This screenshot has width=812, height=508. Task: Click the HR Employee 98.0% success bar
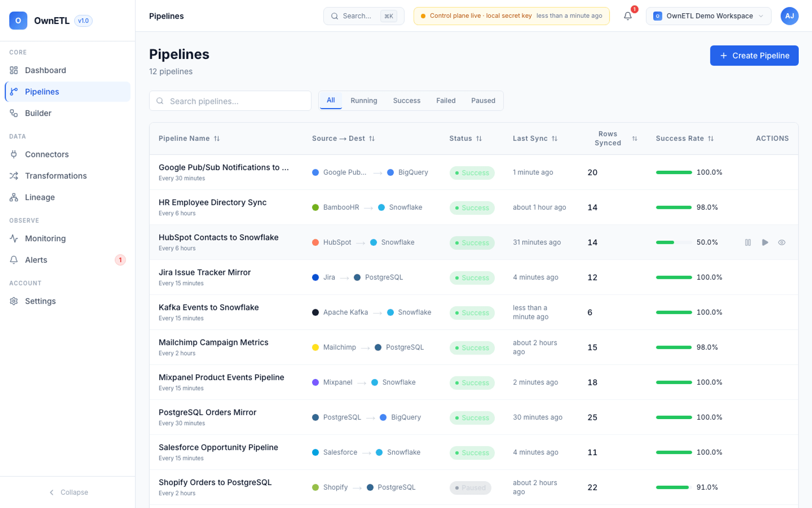click(673, 207)
